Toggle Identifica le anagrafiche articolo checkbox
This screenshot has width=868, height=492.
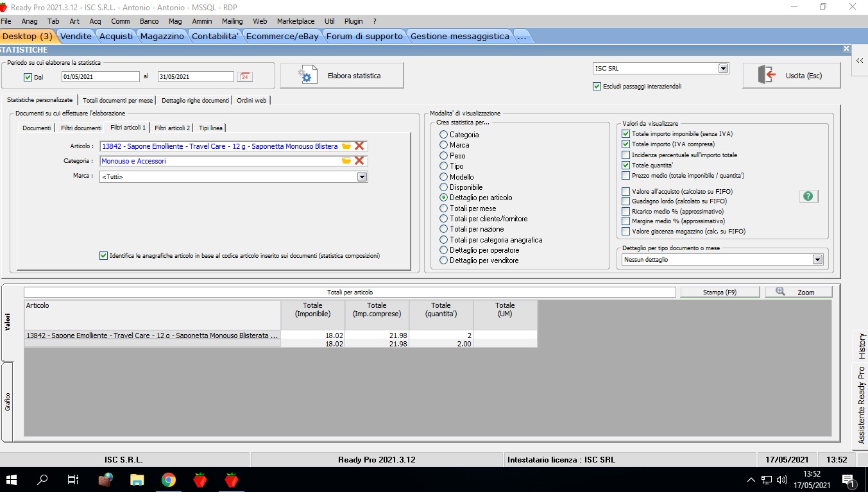[x=103, y=255]
